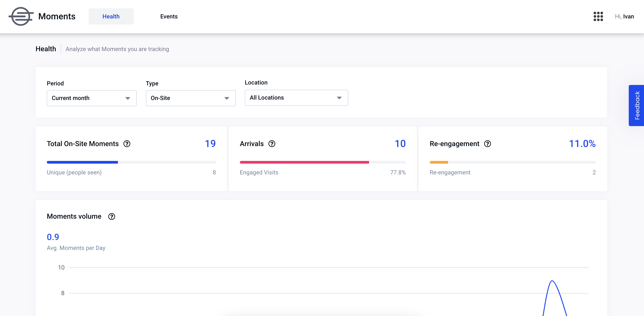Click the blue Unique people progress bar
Image resolution: width=644 pixels, height=316 pixels.
(82, 162)
